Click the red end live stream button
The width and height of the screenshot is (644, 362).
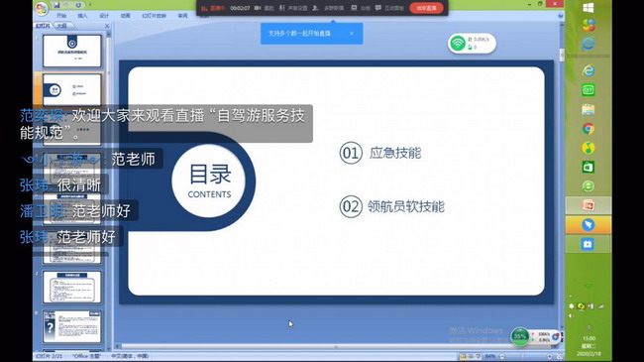pyautogui.click(x=426, y=8)
